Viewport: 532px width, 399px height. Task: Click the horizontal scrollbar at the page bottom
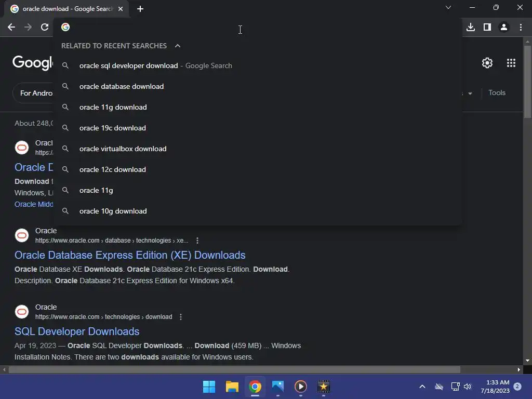point(234,369)
